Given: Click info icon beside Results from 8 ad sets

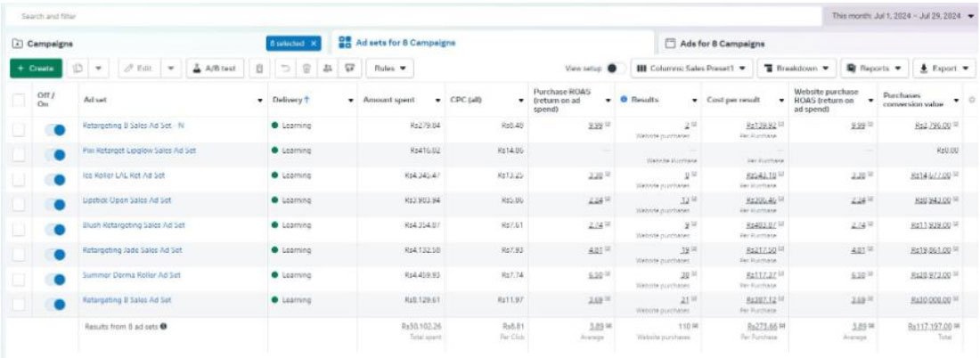Looking at the screenshot, I should coord(164,326).
